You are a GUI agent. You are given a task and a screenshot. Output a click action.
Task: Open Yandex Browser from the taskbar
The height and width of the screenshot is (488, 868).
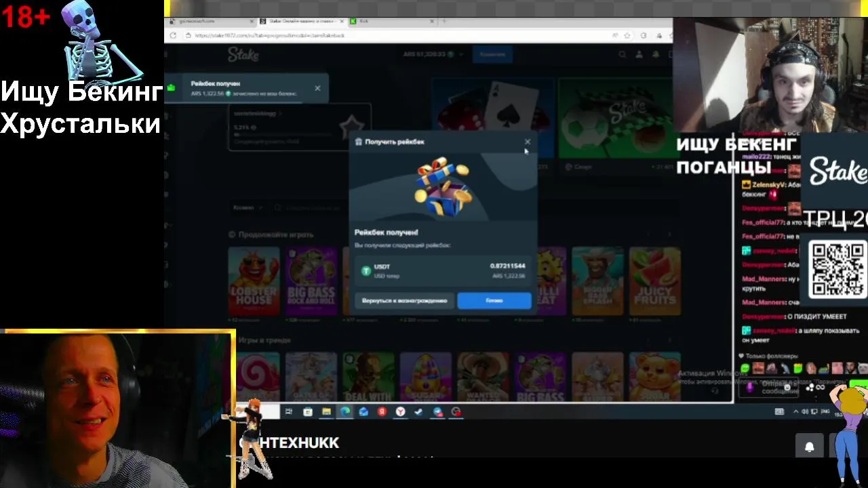point(401,411)
